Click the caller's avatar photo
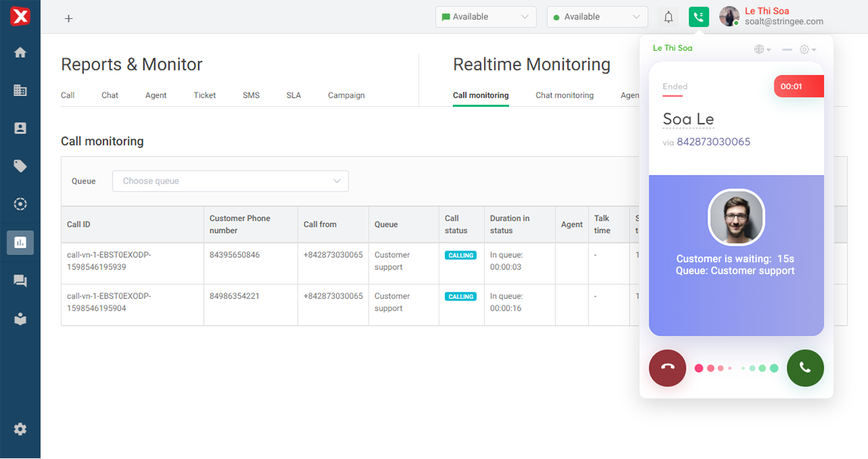The width and height of the screenshot is (868, 459). click(736, 217)
